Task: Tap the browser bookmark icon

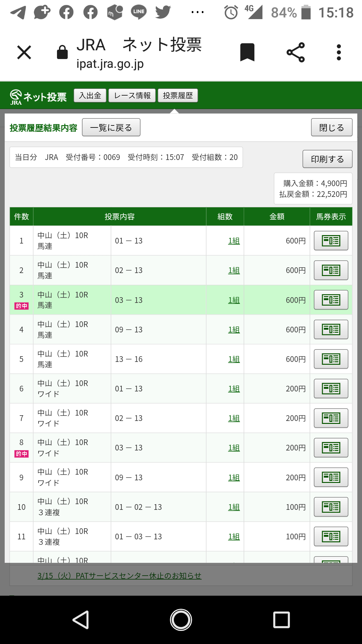Action: pyautogui.click(x=247, y=53)
